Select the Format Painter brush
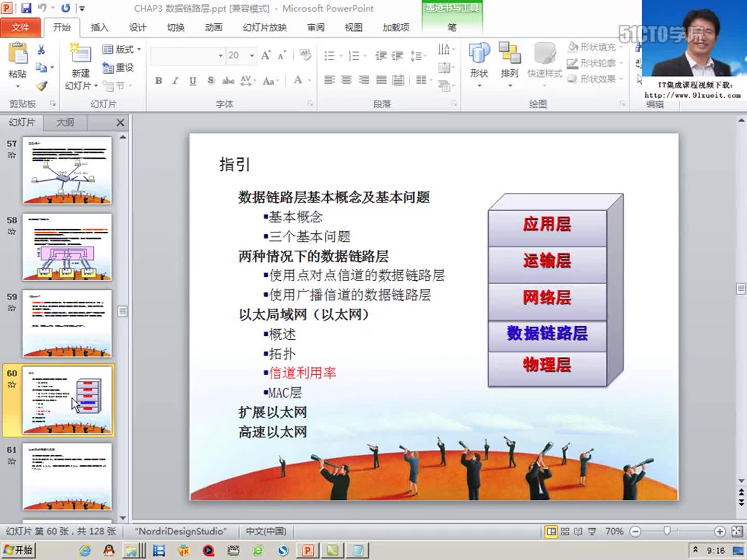This screenshot has width=747, height=560. pos(42,86)
